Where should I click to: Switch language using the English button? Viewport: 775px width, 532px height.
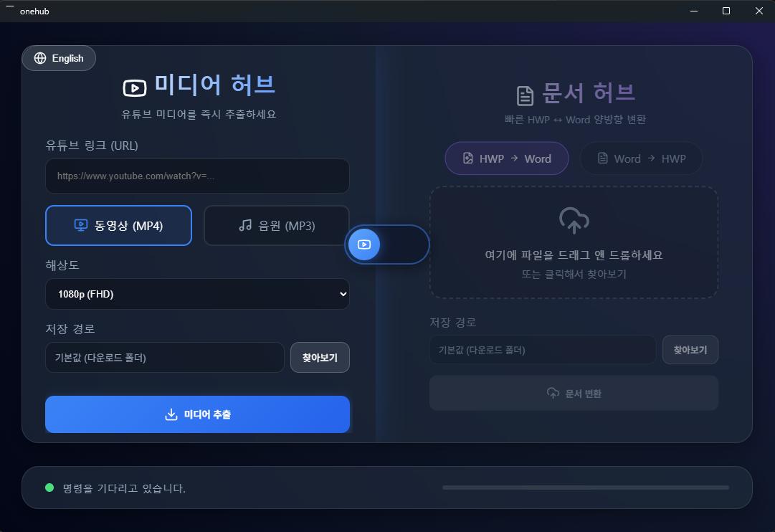pos(59,58)
